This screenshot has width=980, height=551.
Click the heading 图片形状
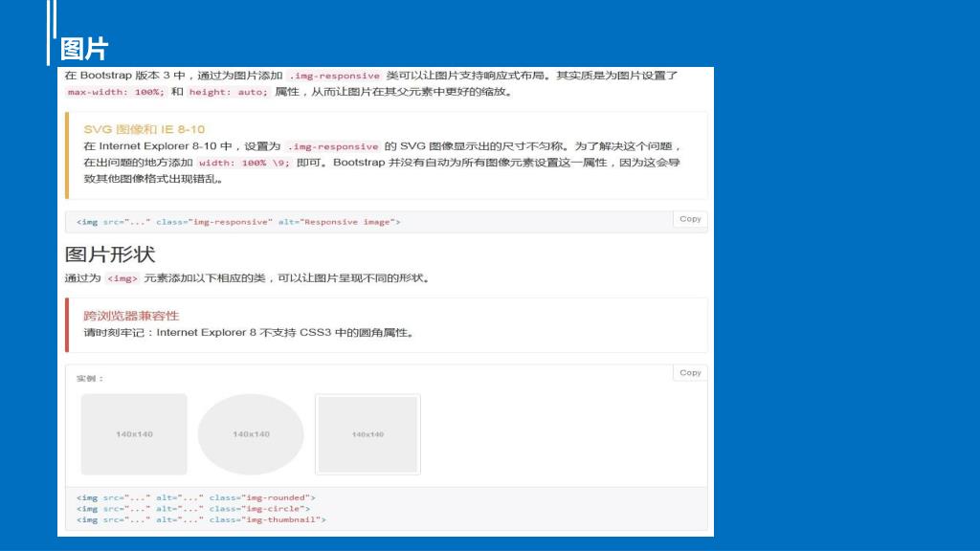click(x=110, y=254)
